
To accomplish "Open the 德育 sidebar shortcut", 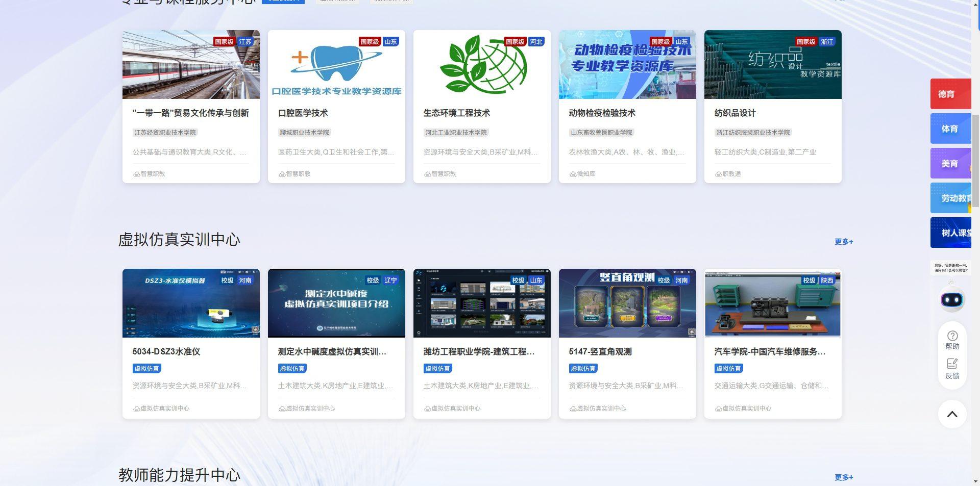I will [x=951, y=94].
